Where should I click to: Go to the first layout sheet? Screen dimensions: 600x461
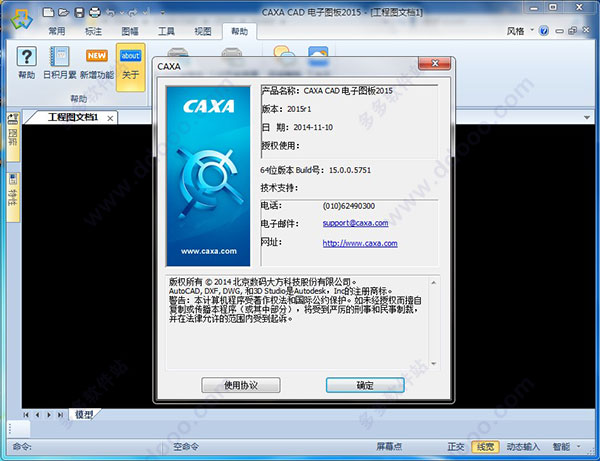point(26,415)
